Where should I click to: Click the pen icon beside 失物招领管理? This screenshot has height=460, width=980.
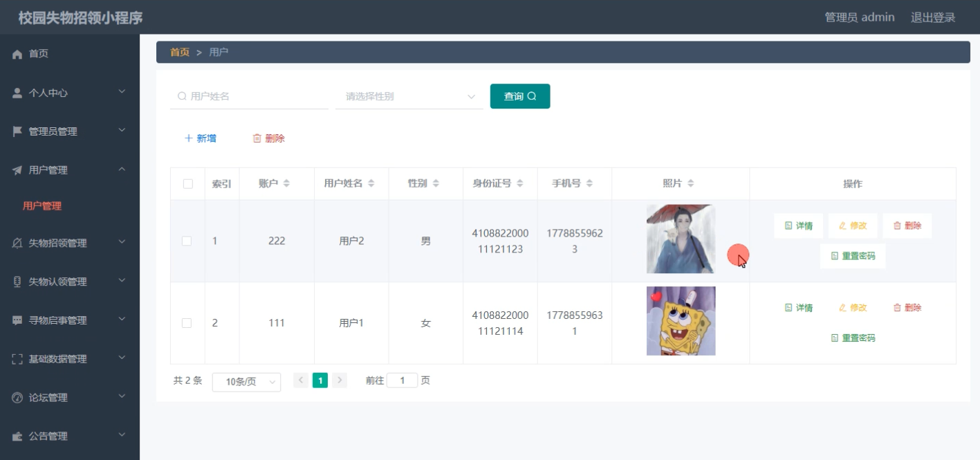(17, 243)
